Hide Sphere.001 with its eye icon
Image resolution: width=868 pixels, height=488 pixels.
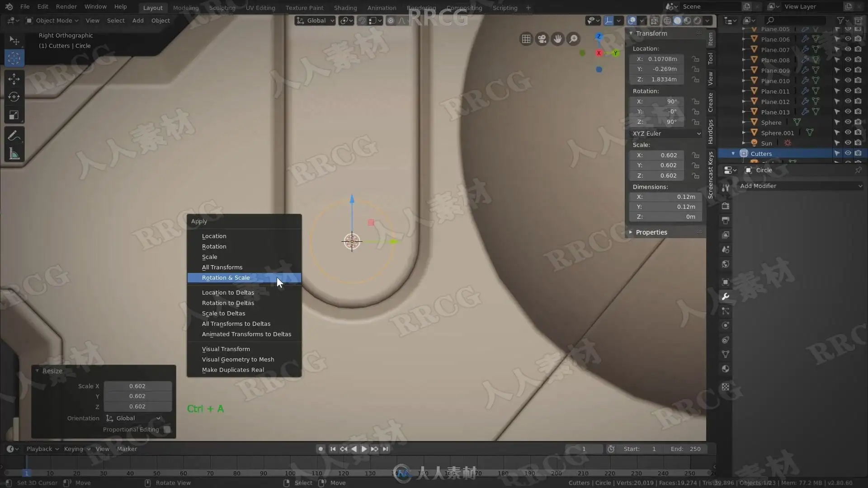tap(848, 132)
